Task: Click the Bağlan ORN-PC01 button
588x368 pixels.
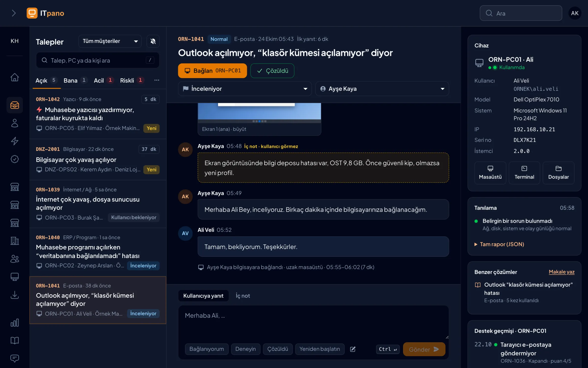Action: (212, 71)
